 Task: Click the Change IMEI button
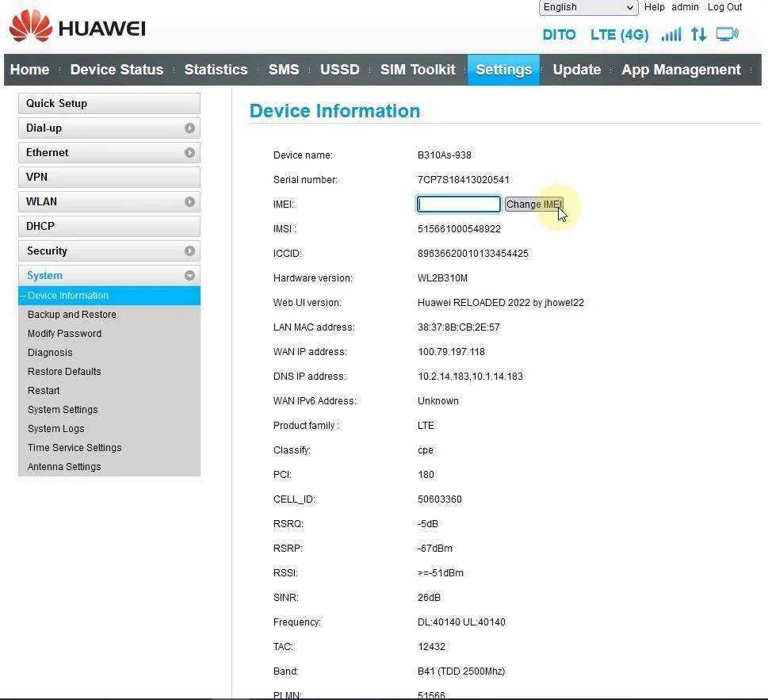(534, 205)
